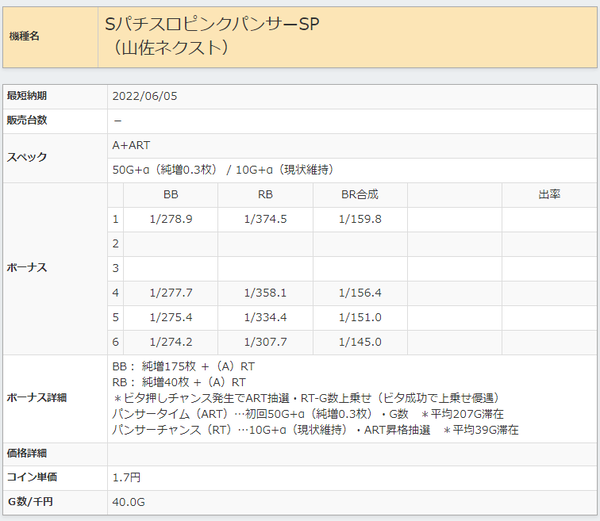Click the RB： 純増40枚 detail line

coord(179,382)
